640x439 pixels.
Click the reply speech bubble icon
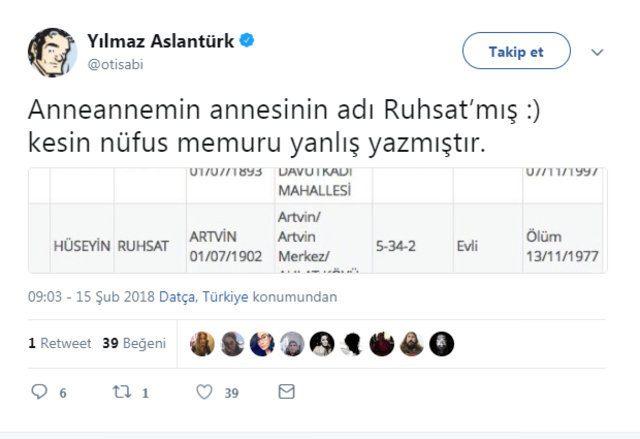coord(39,392)
